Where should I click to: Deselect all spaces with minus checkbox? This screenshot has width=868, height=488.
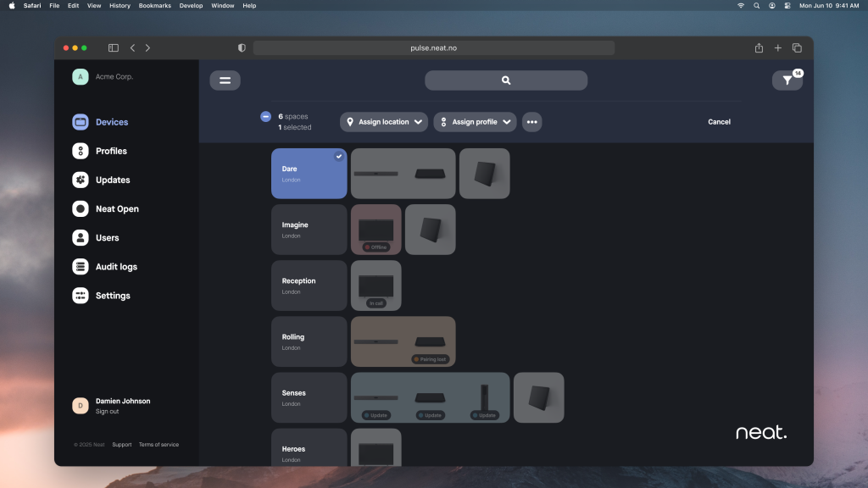tap(265, 116)
